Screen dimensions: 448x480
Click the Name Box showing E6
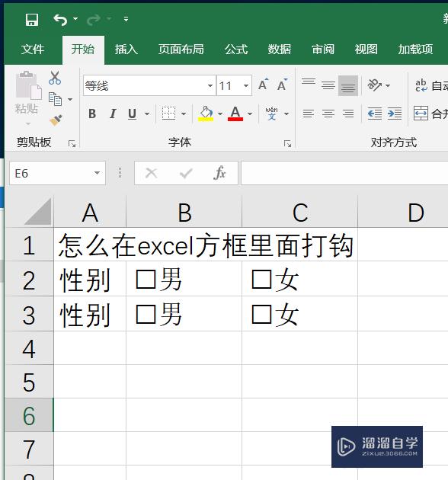(x=57, y=173)
